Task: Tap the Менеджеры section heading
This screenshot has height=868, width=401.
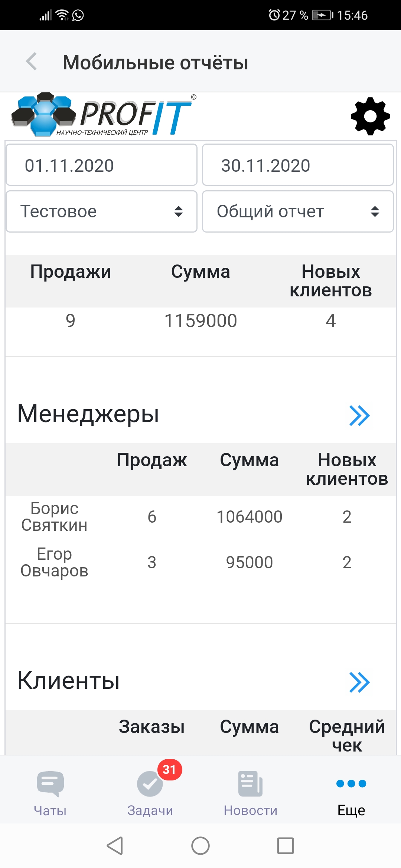Action: click(88, 414)
